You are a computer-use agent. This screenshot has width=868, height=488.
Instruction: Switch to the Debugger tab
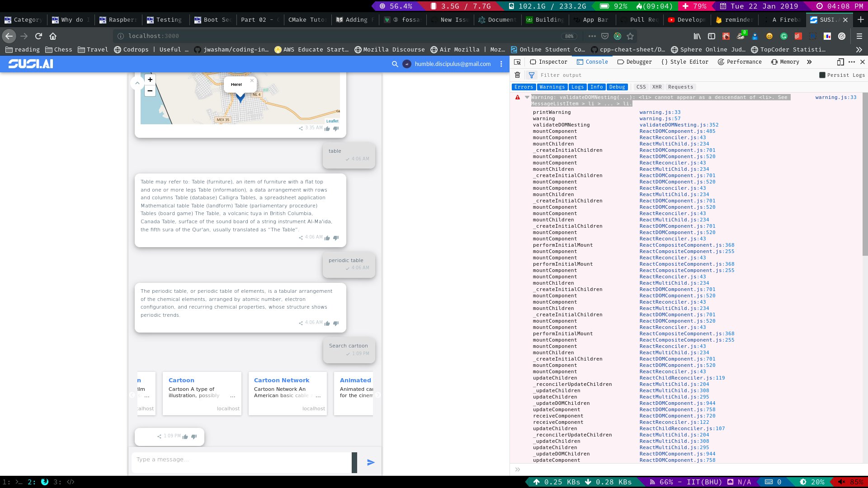635,62
